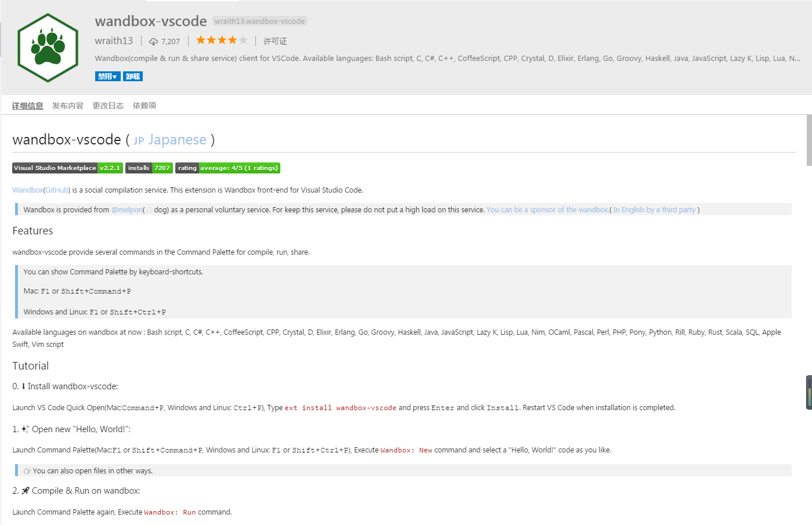Click the publisher name wraith13

pyautogui.click(x=114, y=41)
